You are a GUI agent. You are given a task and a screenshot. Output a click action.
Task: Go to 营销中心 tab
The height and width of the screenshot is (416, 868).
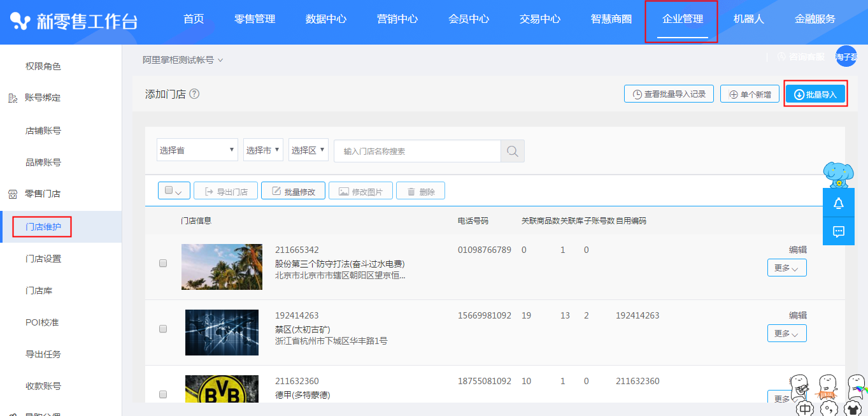click(397, 19)
